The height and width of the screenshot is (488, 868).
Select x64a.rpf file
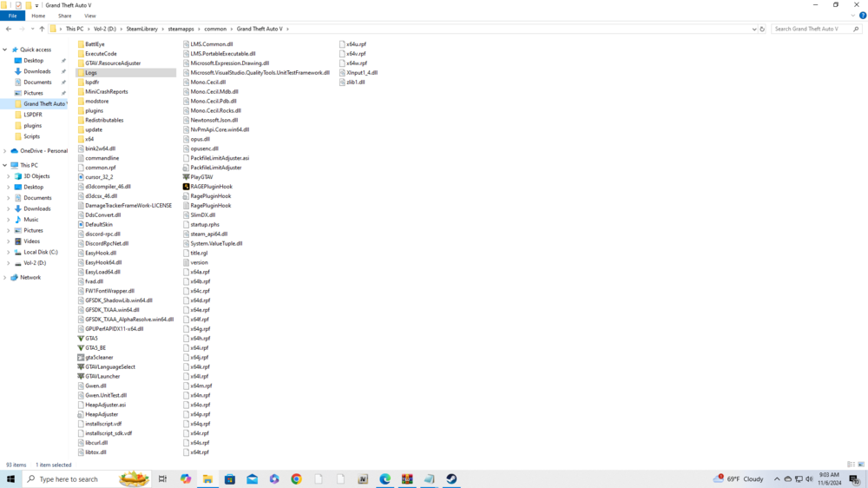pyautogui.click(x=196, y=272)
